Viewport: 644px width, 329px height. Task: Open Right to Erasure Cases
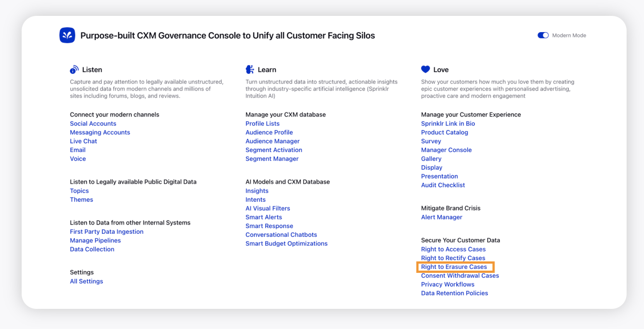[x=454, y=267]
